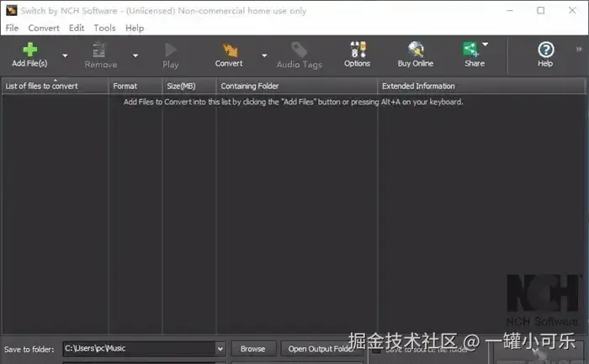Sort by the Size(MB) column header
The height and width of the screenshot is (364, 589).
(x=189, y=86)
